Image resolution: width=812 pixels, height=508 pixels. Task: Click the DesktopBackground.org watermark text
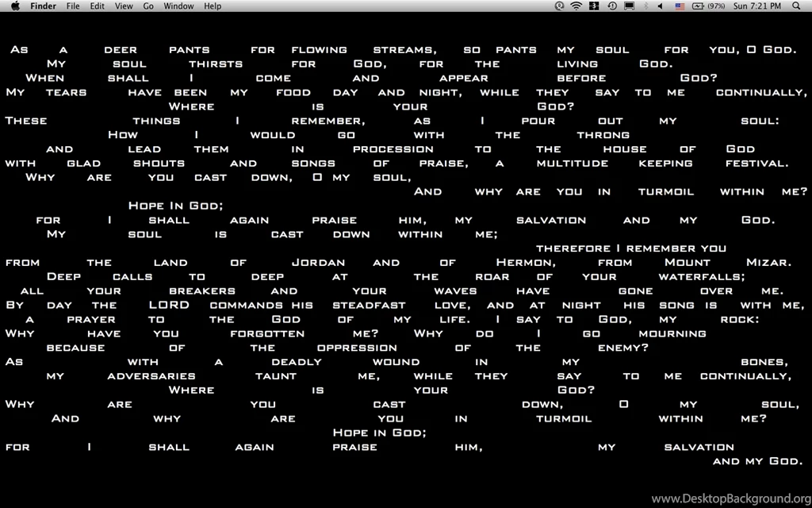click(x=729, y=498)
